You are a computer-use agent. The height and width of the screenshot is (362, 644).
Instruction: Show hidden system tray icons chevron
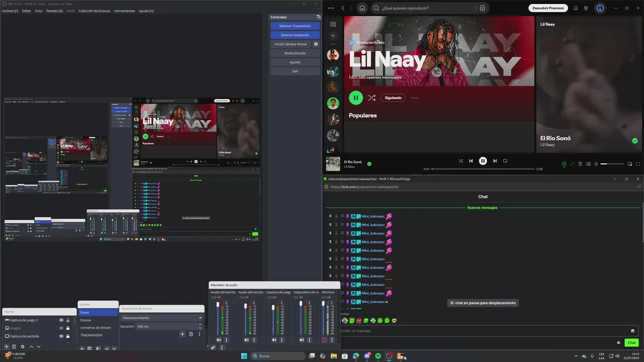pyautogui.click(x=576, y=356)
